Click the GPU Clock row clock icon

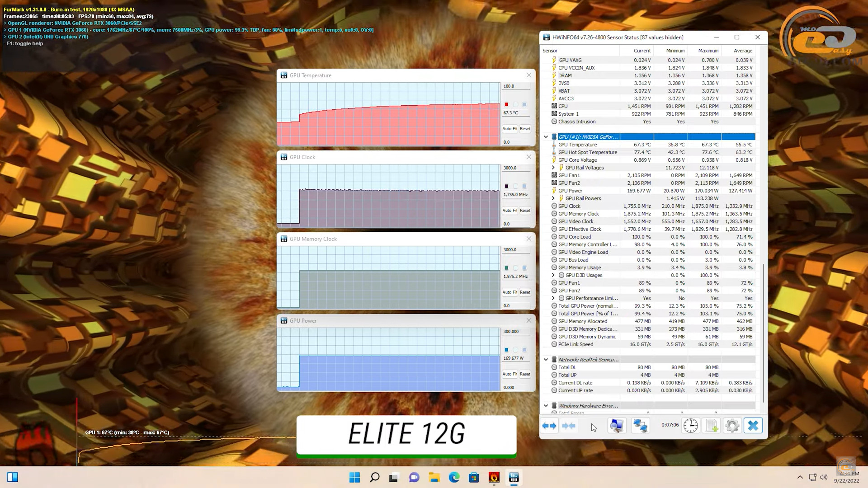pyautogui.click(x=554, y=206)
